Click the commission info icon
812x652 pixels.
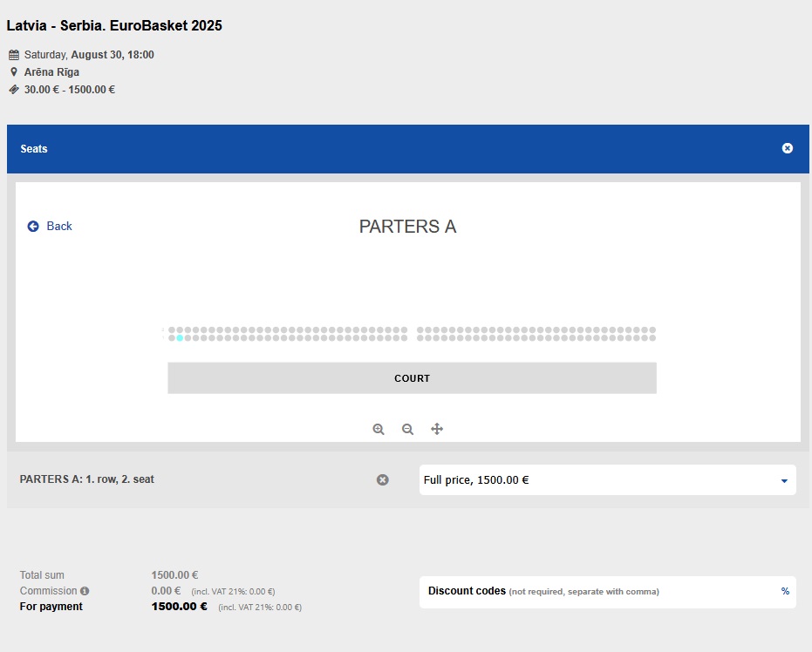pos(85,591)
